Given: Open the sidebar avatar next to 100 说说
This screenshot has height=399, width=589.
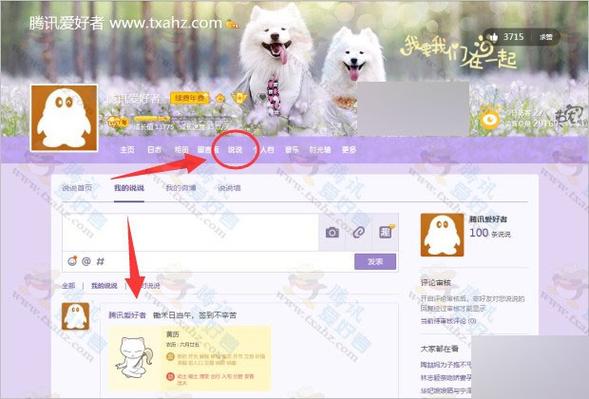Looking at the screenshot, I should (442, 235).
